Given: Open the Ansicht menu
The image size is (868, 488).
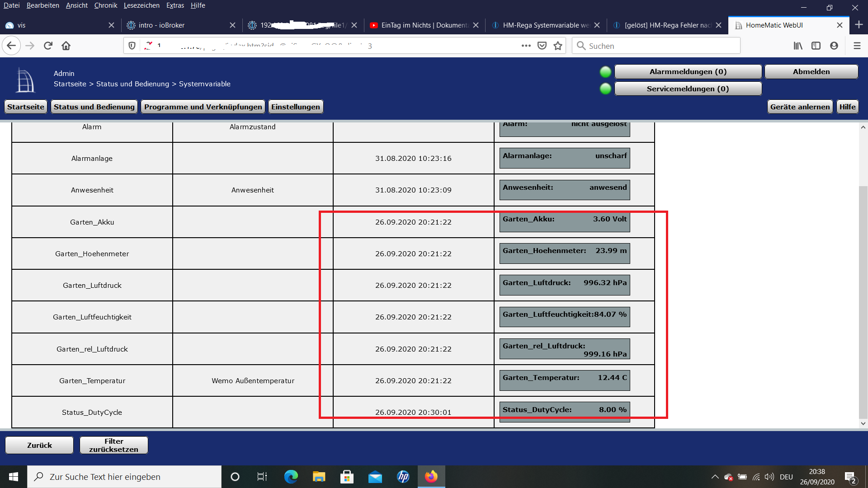Looking at the screenshot, I should (x=77, y=5).
